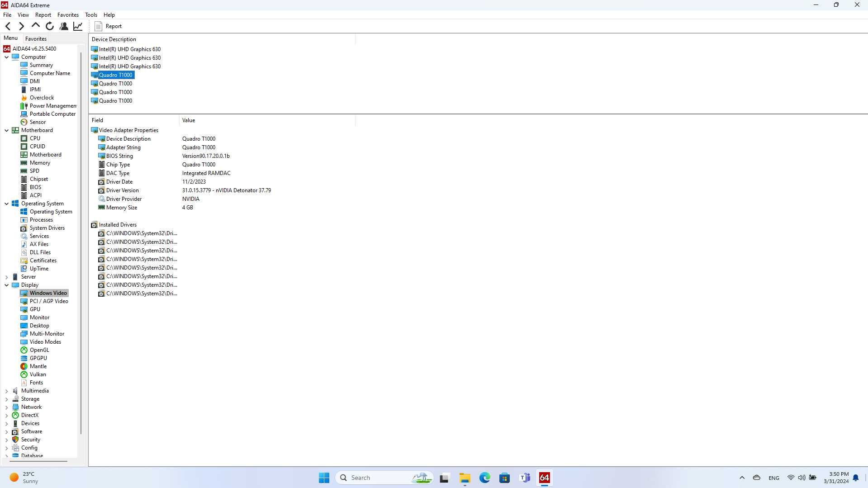868x488 pixels.
Task: Show hidden system tray icons
Action: coord(742,478)
